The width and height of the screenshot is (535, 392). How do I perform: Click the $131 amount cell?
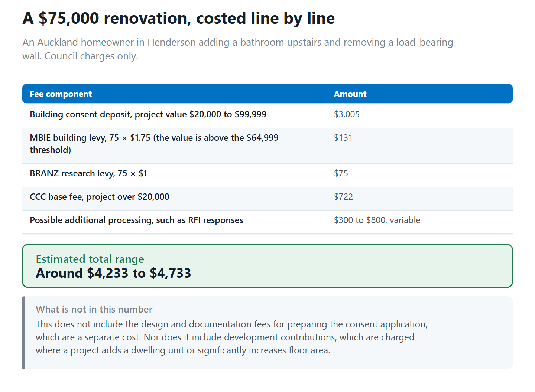tap(343, 138)
